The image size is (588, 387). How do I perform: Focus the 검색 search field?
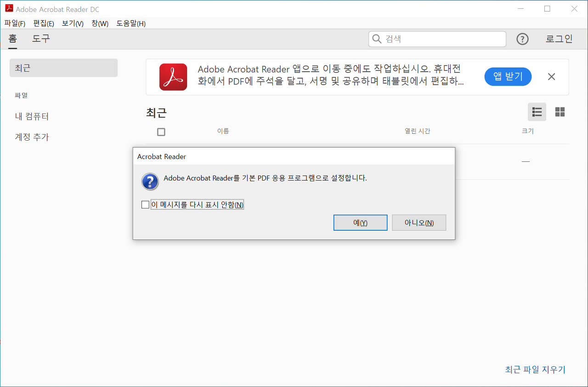(437, 39)
